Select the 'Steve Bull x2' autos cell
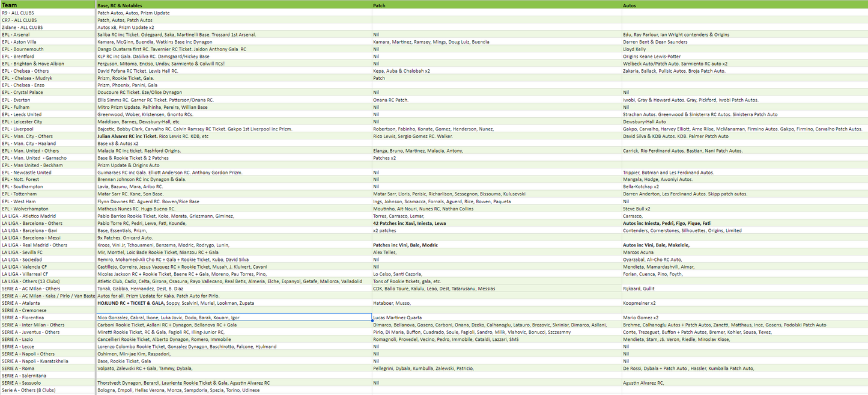Viewport: 868px width, 395px height. coord(744,209)
